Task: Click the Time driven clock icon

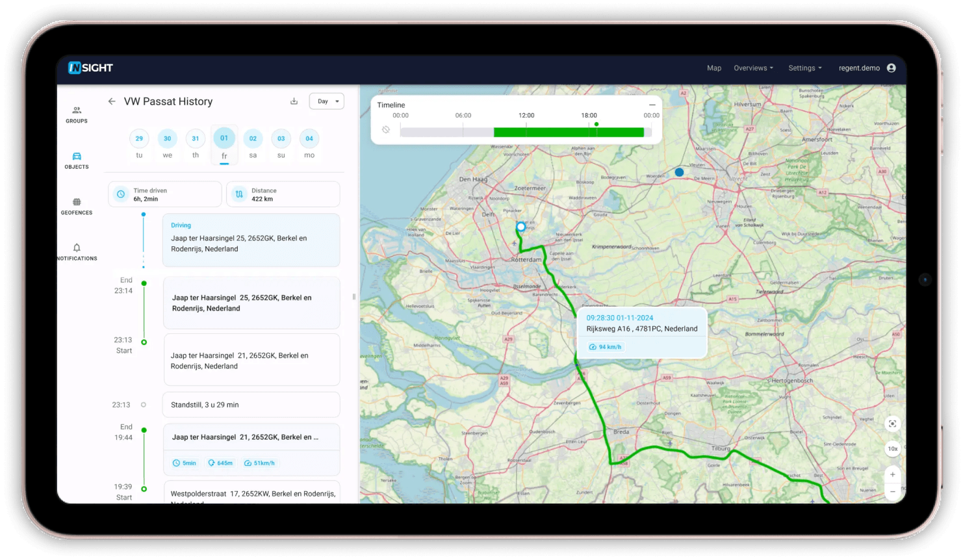Action: pyautogui.click(x=120, y=194)
